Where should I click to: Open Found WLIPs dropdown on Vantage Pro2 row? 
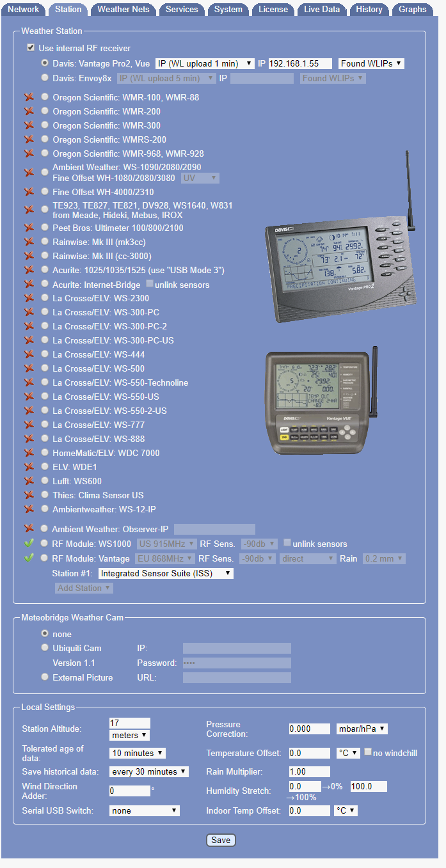pos(371,63)
